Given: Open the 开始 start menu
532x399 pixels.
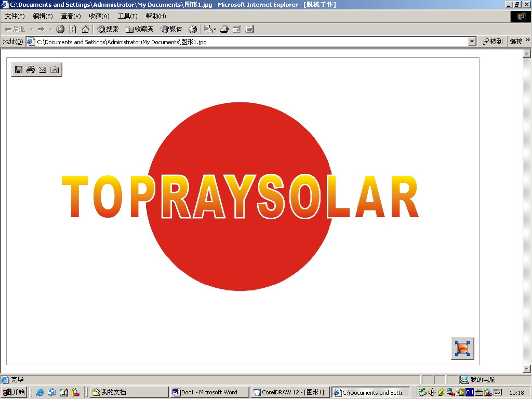Looking at the screenshot, I should (14, 392).
